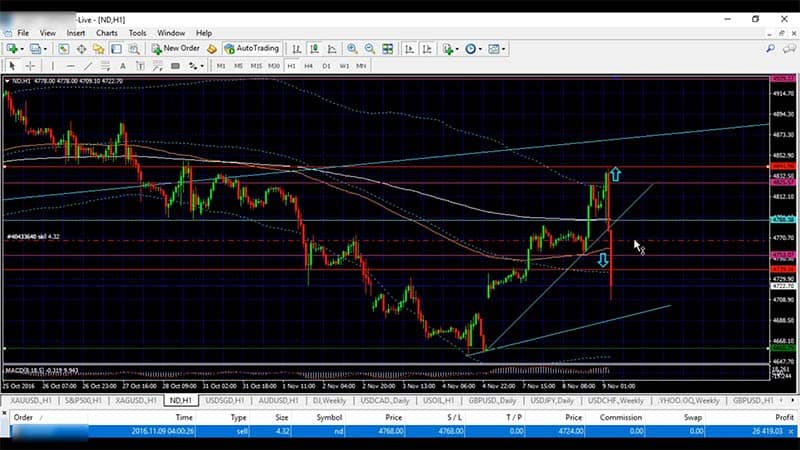
Task: Open the Charts menu
Action: coord(106,33)
